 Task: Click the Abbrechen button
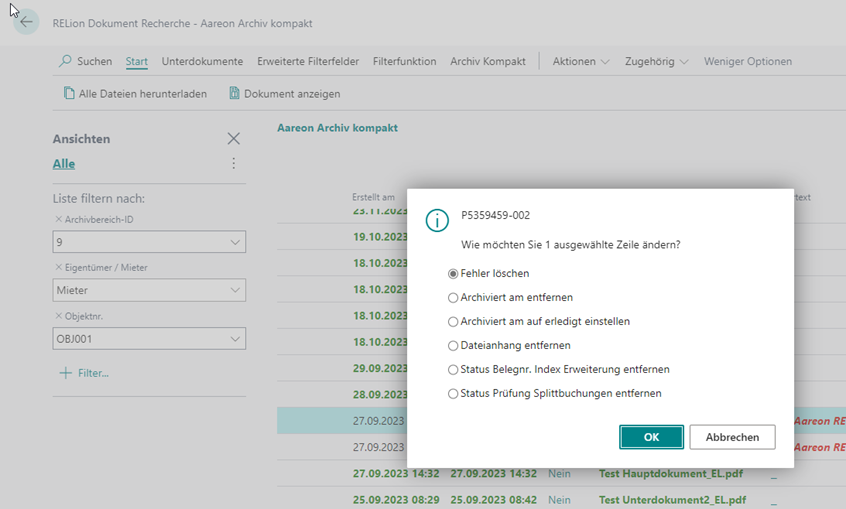point(731,437)
